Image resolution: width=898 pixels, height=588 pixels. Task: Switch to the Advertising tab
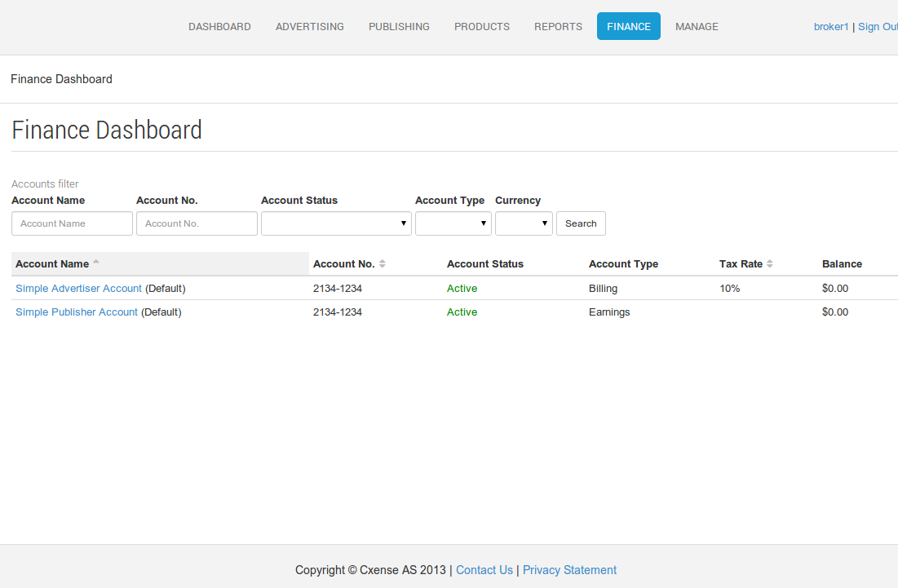309,26
